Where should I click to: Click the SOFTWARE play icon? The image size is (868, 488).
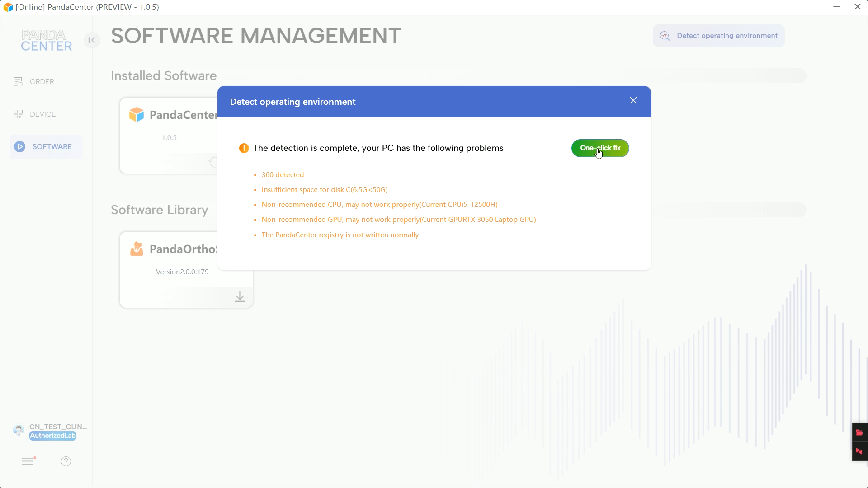pyautogui.click(x=19, y=147)
